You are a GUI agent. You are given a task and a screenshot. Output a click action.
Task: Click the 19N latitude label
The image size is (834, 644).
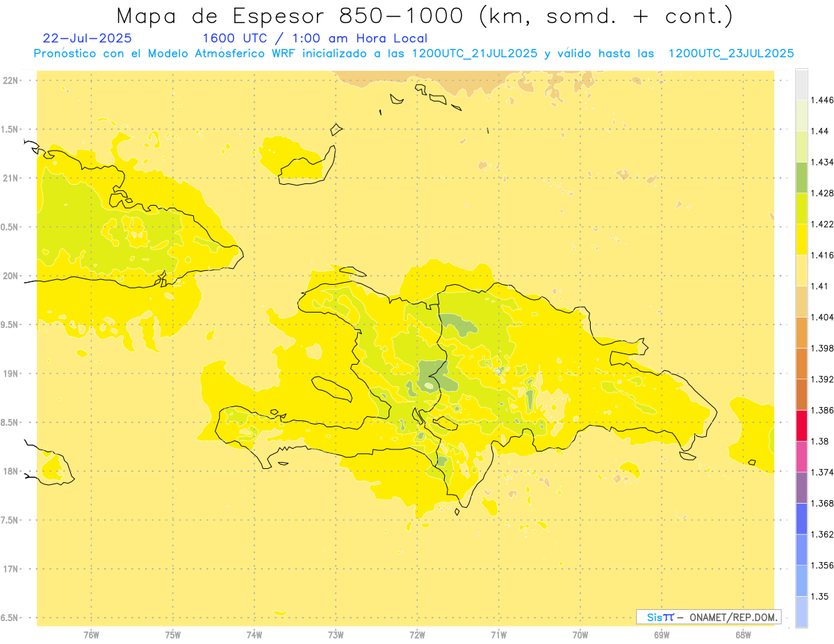12,373
